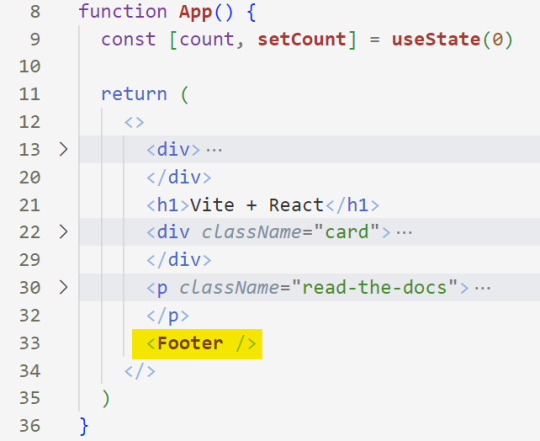Click the count variable on line 9
The width and height of the screenshot is (540, 441).
click(207, 39)
